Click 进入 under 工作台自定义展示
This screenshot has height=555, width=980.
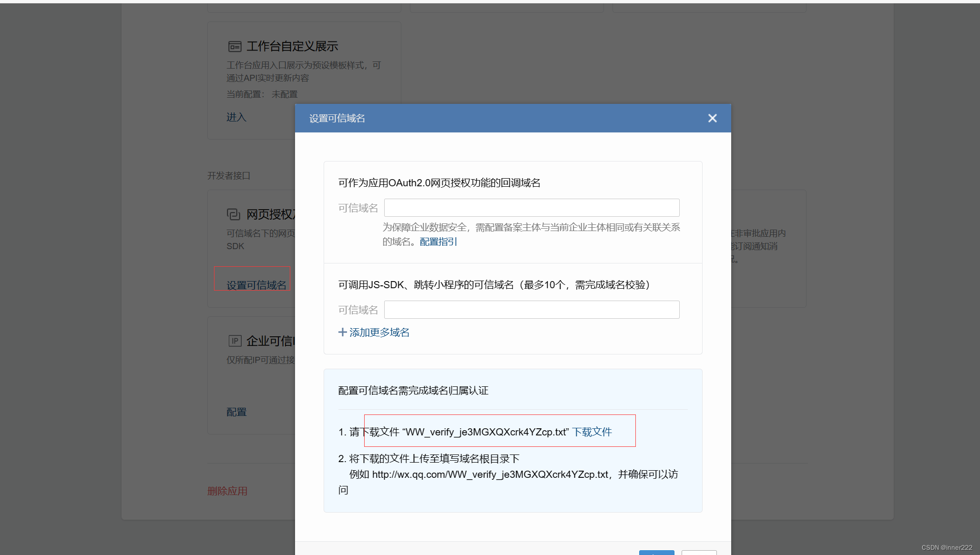point(236,117)
